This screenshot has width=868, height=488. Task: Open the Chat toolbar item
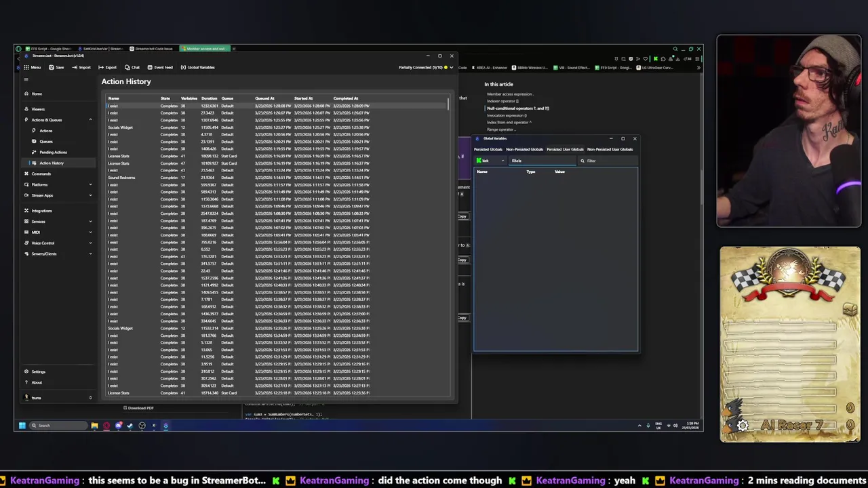coord(132,67)
